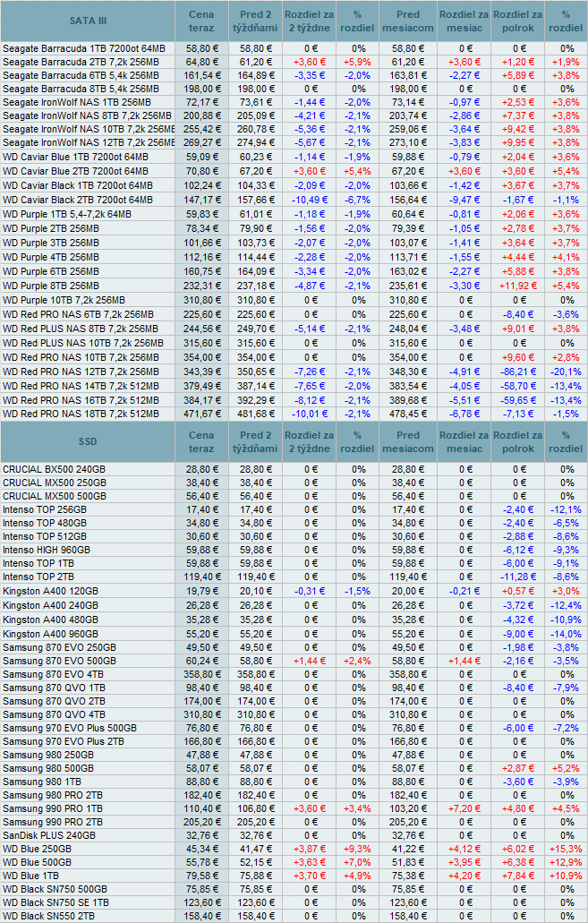Click the 471,67 € current price cell
The image size is (588, 923).
[202, 414]
